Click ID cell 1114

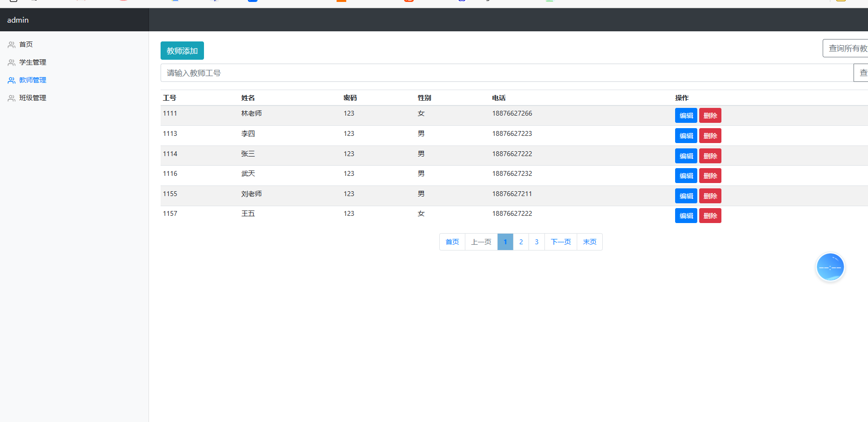coord(170,154)
